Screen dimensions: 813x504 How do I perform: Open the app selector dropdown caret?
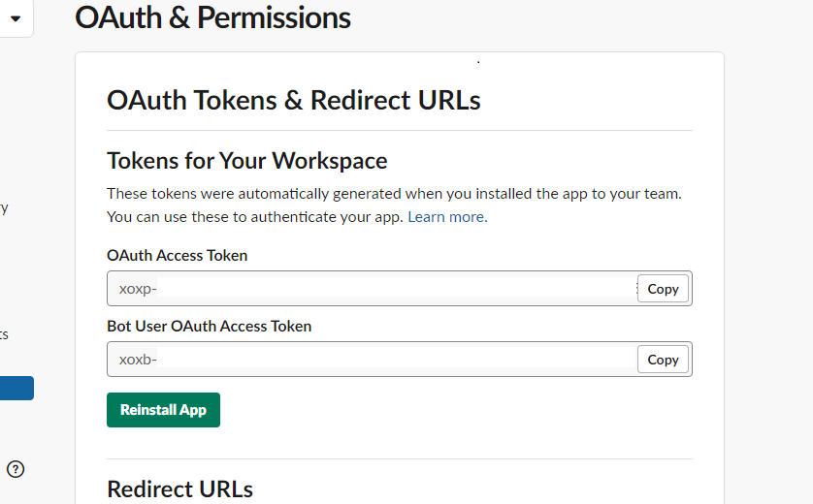[16, 19]
